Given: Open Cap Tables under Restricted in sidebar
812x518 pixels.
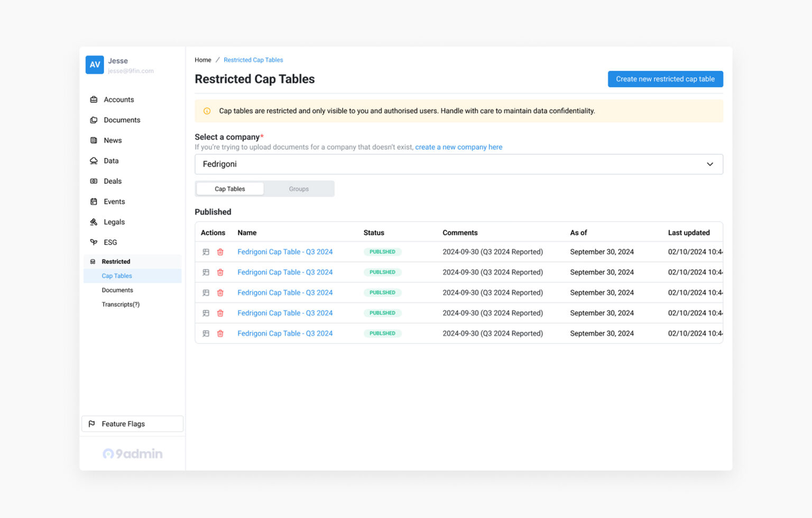Looking at the screenshot, I should (x=132, y=276).
